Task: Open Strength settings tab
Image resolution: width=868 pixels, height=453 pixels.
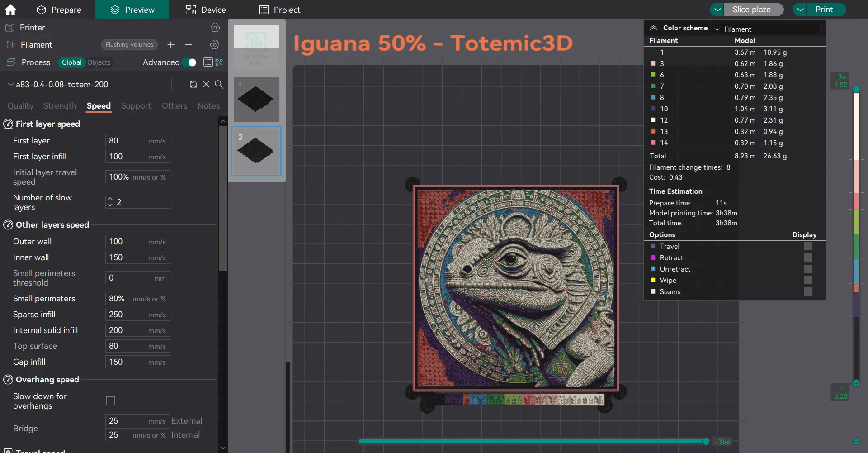Action: click(x=60, y=105)
